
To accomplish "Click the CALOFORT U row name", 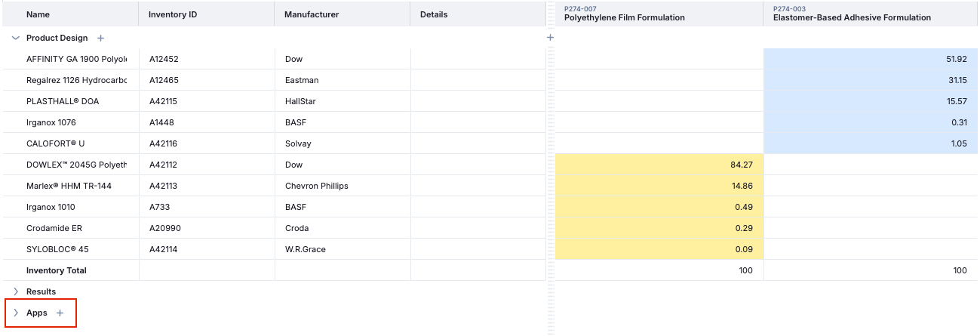I will click(x=55, y=143).
